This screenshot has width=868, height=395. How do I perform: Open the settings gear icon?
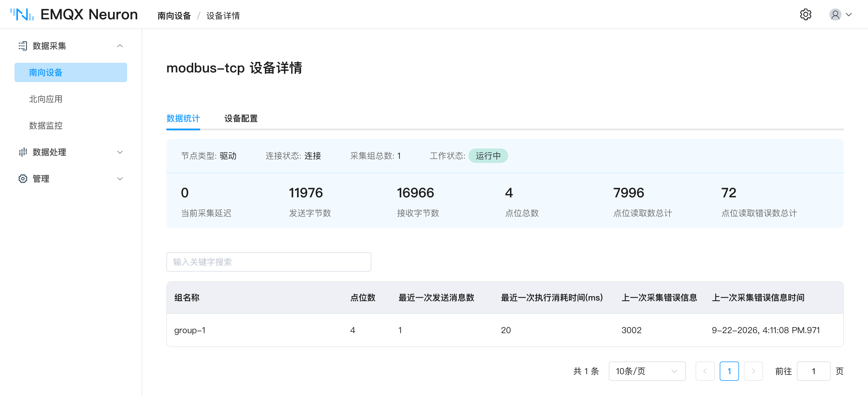pos(805,15)
